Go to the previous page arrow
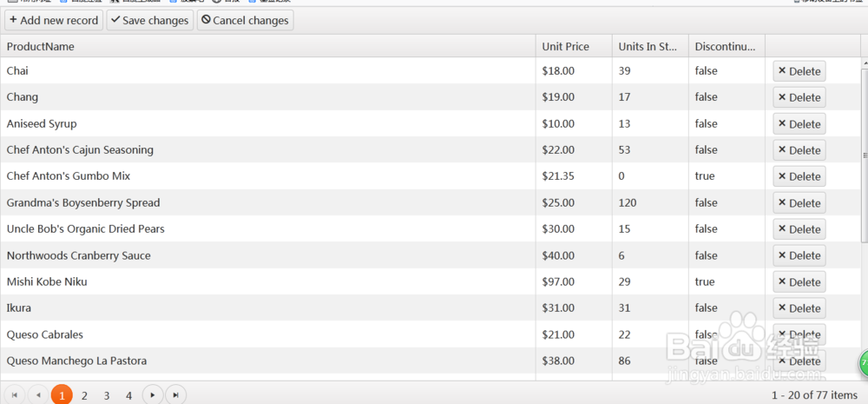The width and height of the screenshot is (868, 404). [38, 395]
